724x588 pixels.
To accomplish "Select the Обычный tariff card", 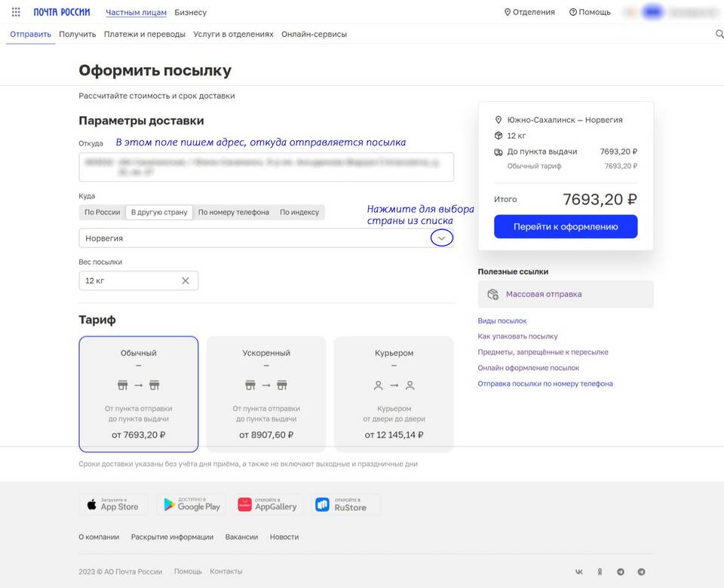I will (139, 394).
